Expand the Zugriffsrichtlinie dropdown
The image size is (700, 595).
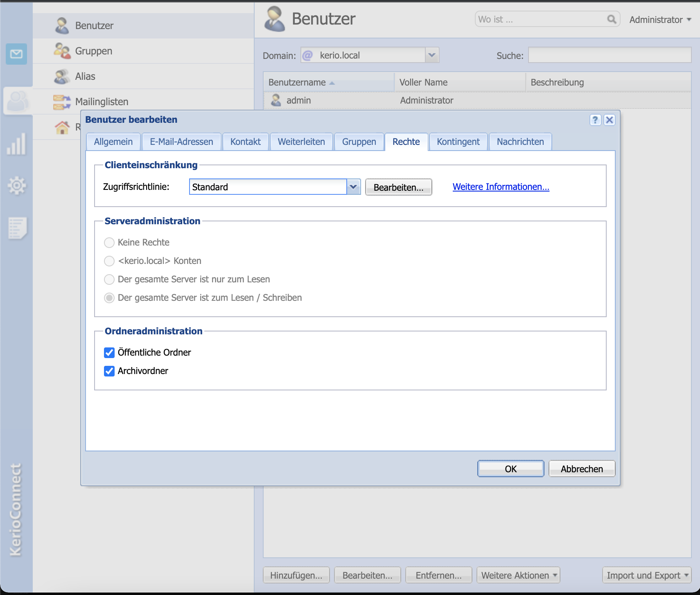pos(353,187)
